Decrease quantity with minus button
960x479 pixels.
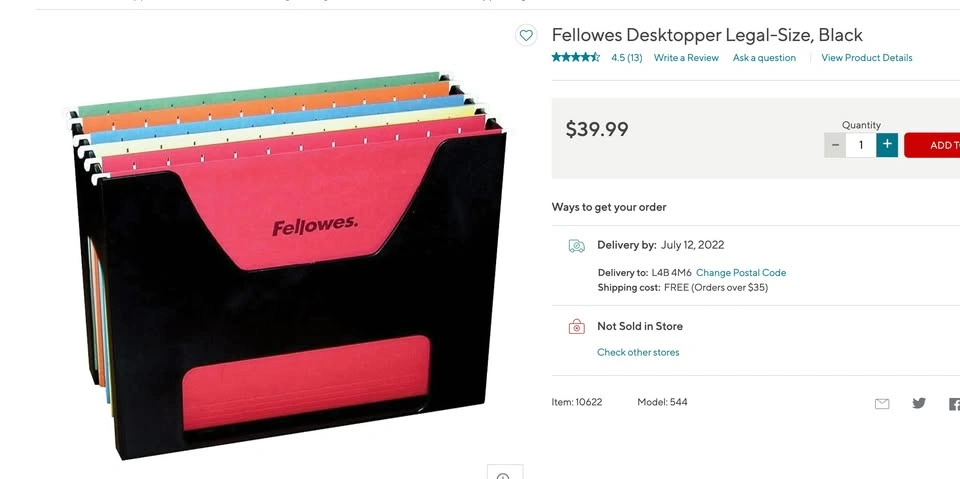click(835, 145)
